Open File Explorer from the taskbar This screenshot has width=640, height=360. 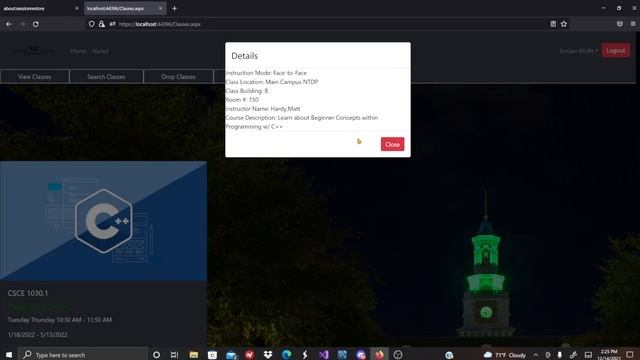[x=193, y=355]
